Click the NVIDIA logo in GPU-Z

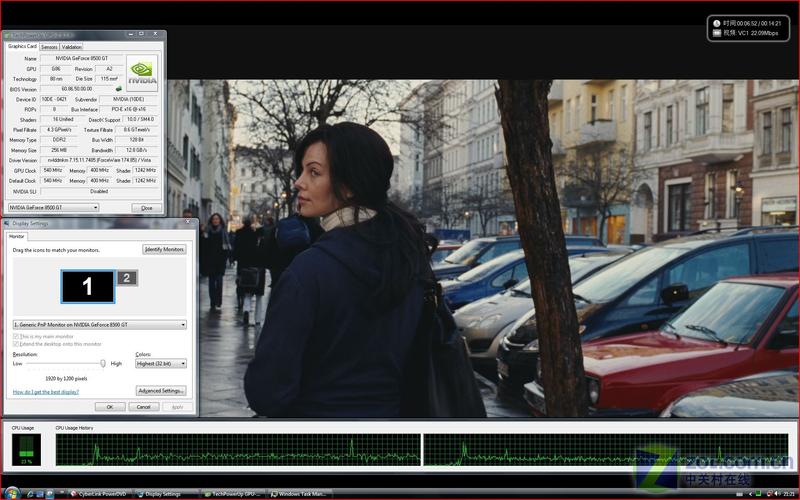click(142, 73)
